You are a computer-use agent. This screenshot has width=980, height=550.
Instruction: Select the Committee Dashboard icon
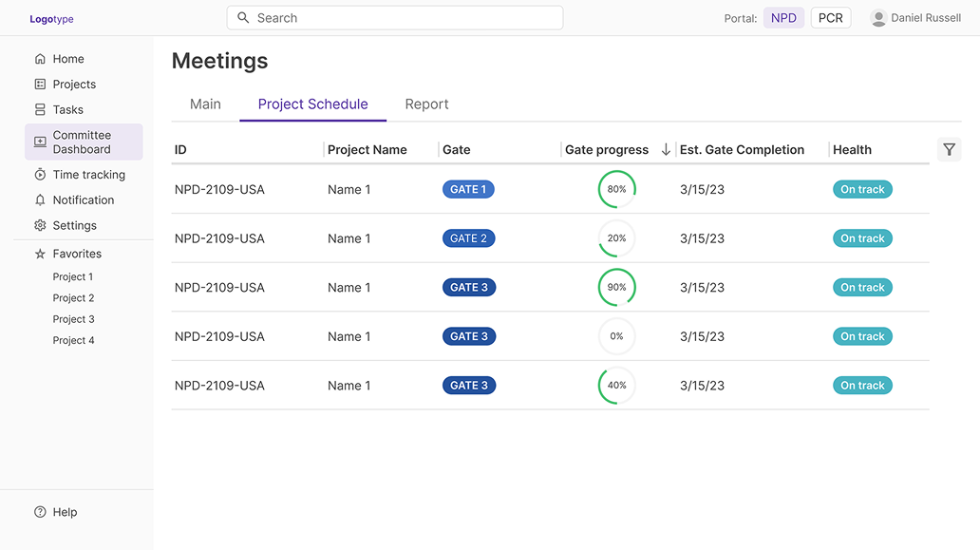(40, 142)
